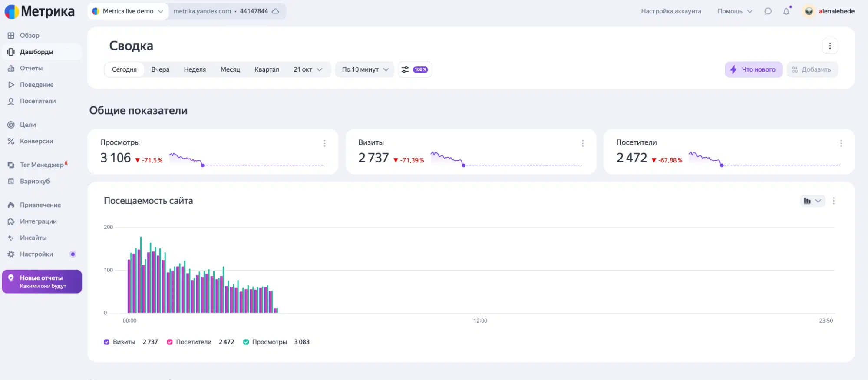The image size is (868, 380).
Task: Expand the Помощь help dropdown
Action: tap(735, 11)
